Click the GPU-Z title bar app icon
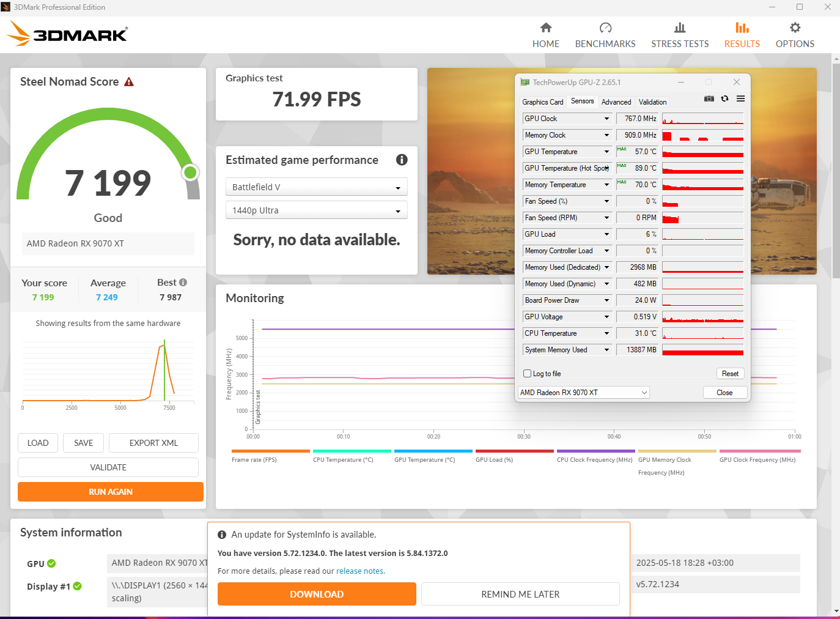Viewport: 840px width, 619px height. coord(525,82)
